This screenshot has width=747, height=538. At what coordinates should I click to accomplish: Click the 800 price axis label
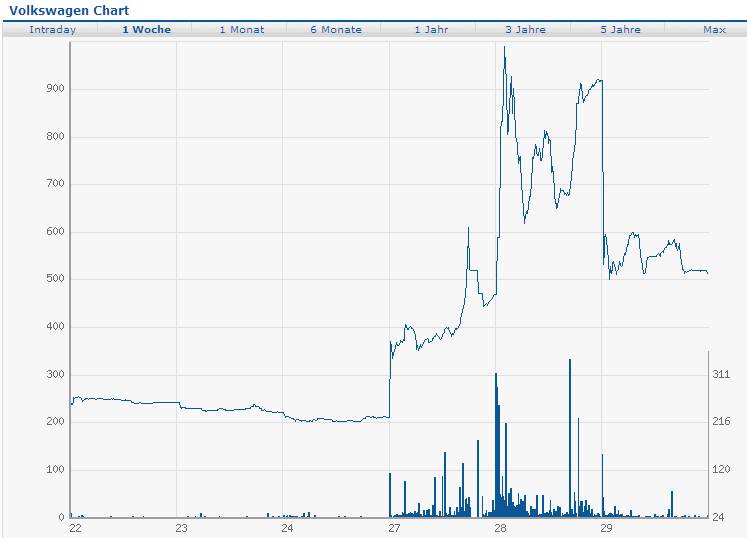55,136
